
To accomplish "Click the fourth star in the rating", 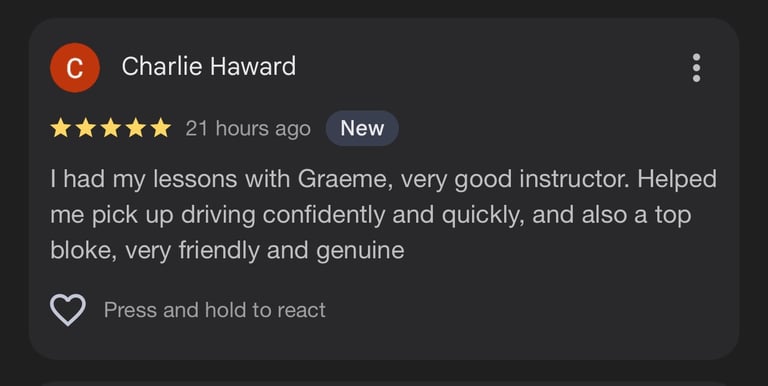I will tap(135, 128).
